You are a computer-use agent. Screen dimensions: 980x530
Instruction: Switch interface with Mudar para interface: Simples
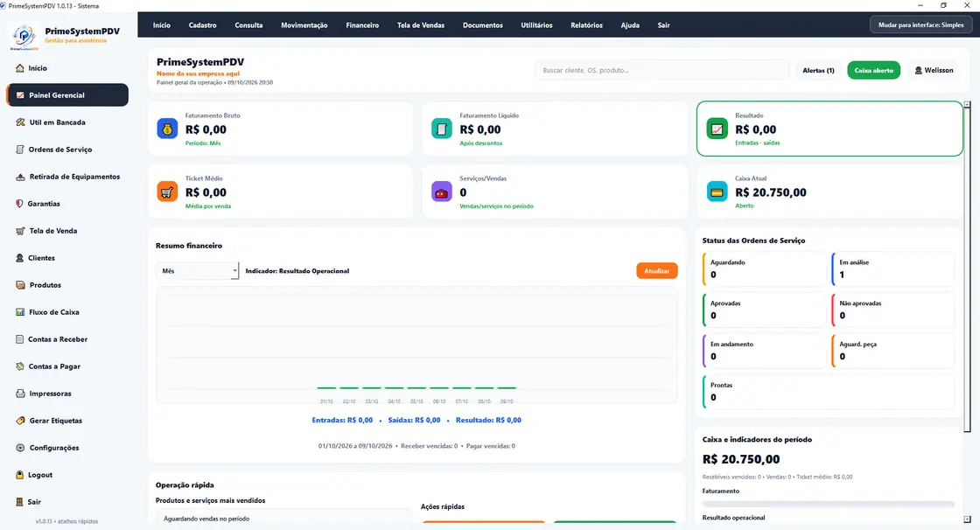tap(921, 25)
